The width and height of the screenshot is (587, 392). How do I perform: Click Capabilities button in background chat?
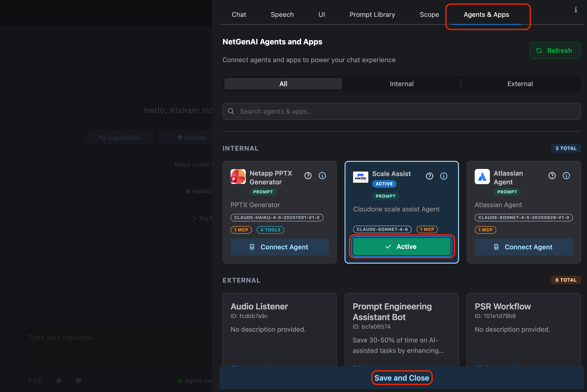[x=120, y=137]
